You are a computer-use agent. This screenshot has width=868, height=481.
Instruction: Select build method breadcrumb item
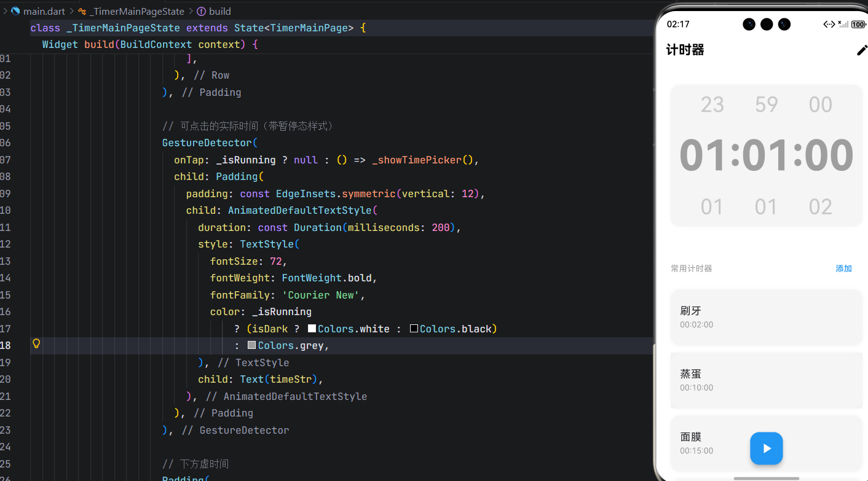tap(219, 11)
